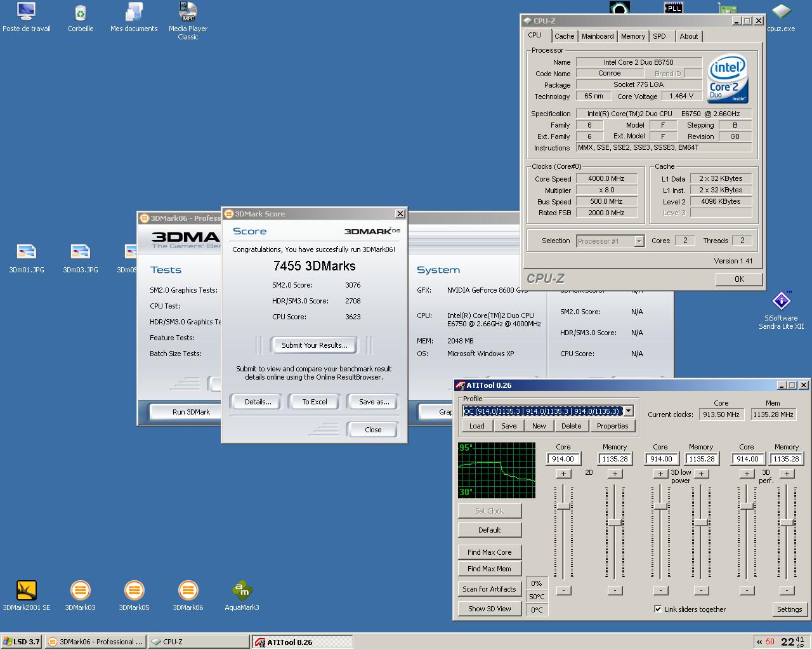The height and width of the screenshot is (650, 812).
Task: Open the ATITool Profile dropdown
Action: pyautogui.click(x=628, y=411)
